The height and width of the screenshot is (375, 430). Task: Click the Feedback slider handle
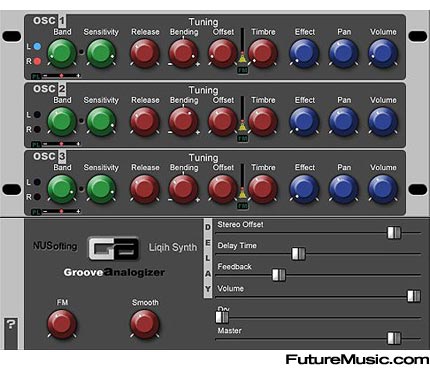pos(279,275)
